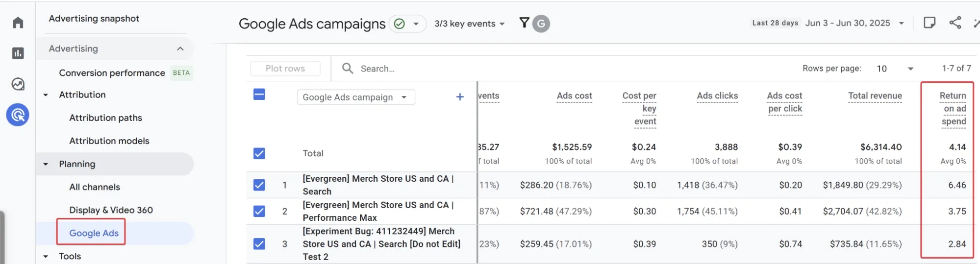The height and width of the screenshot is (264, 980).
Task: Open the Home icon in left rail
Action: click(x=18, y=23)
